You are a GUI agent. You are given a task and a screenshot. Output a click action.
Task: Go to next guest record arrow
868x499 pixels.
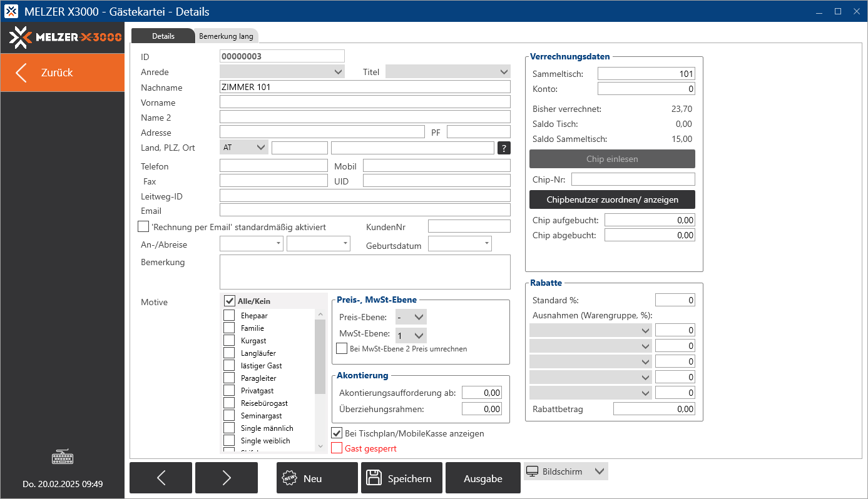pyautogui.click(x=227, y=478)
